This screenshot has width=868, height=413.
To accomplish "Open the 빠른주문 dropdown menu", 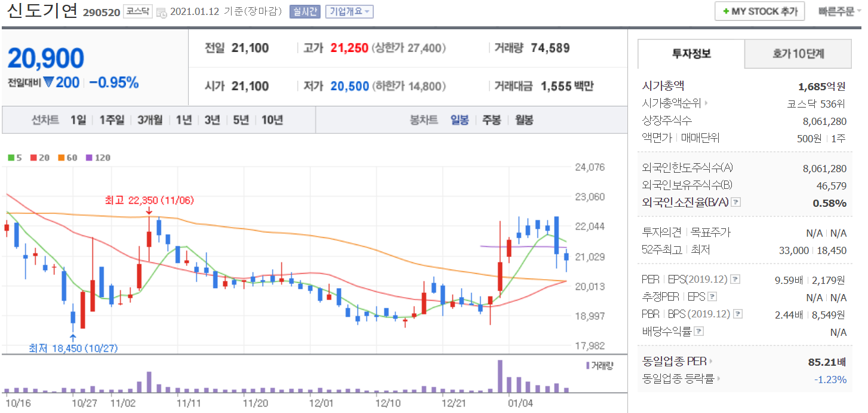I will (x=840, y=11).
